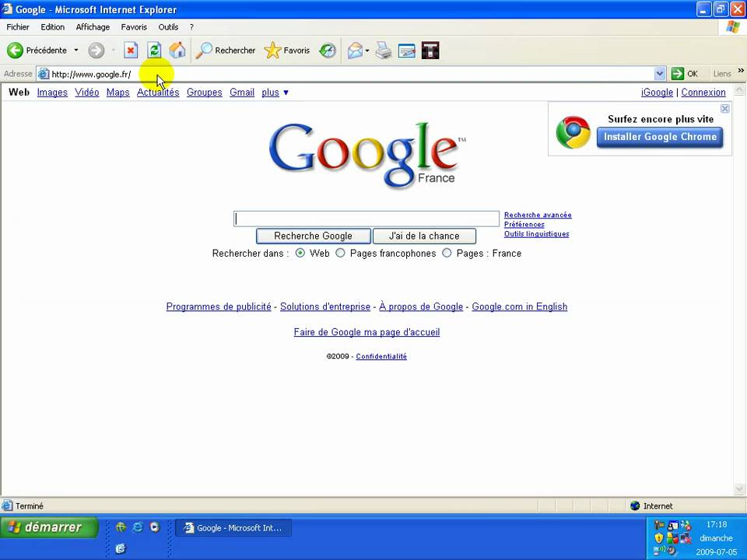747x560 pixels.
Task: Open the back button history dropdown
Action: (75, 50)
